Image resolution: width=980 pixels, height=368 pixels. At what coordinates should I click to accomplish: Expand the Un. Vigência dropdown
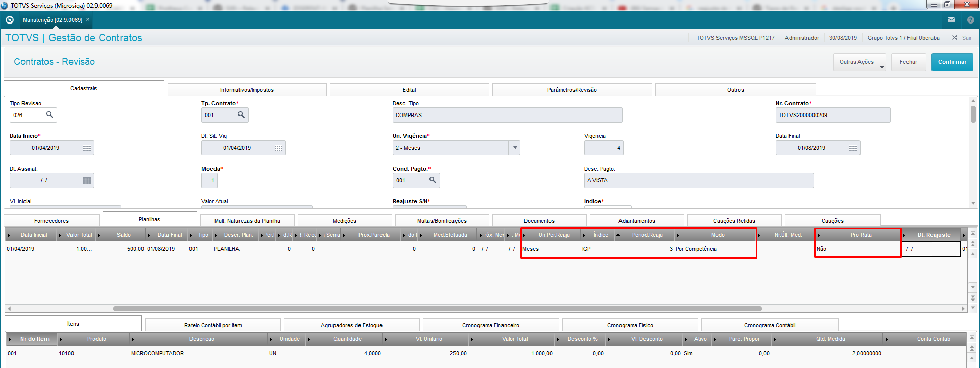pos(515,148)
